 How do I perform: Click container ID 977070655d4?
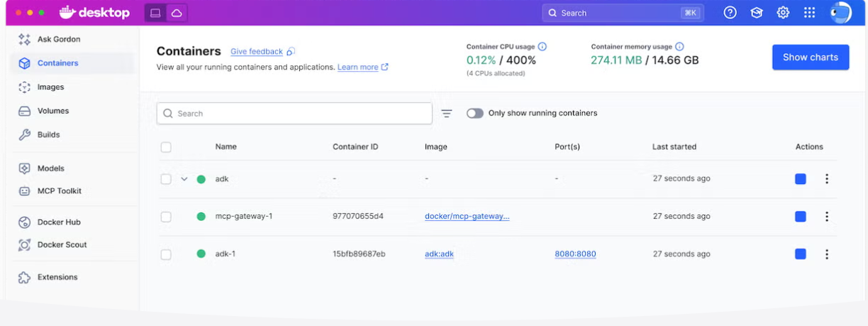[x=358, y=217]
